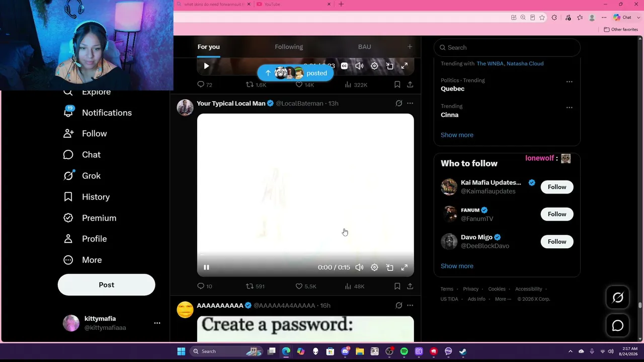Viewport: 644px width, 362px height.
Task: Click the Windows taskbar search box
Action: [x=226, y=351]
